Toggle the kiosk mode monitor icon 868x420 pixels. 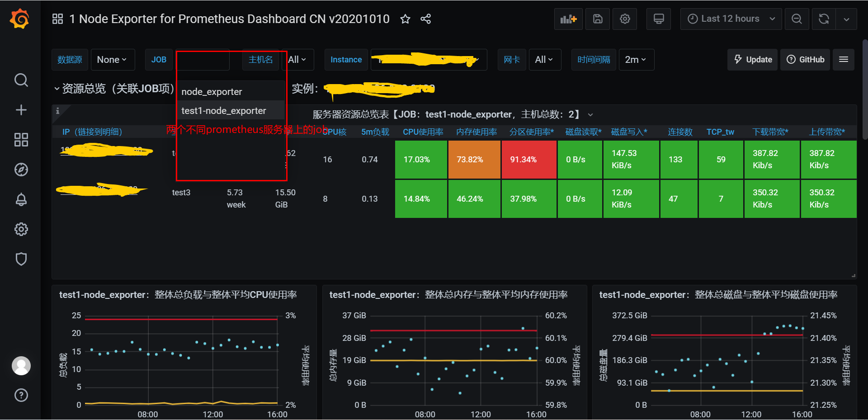pyautogui.click(x=658, y=19)
